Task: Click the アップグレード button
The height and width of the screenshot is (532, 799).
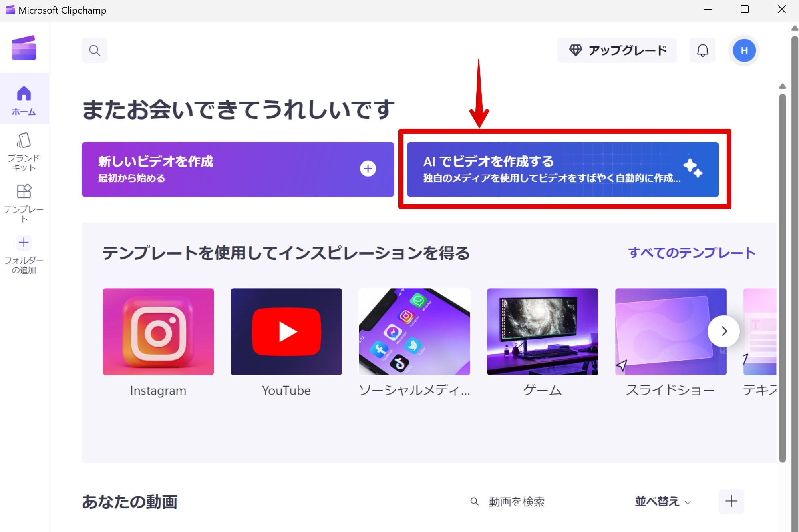Action: [617, 50]
